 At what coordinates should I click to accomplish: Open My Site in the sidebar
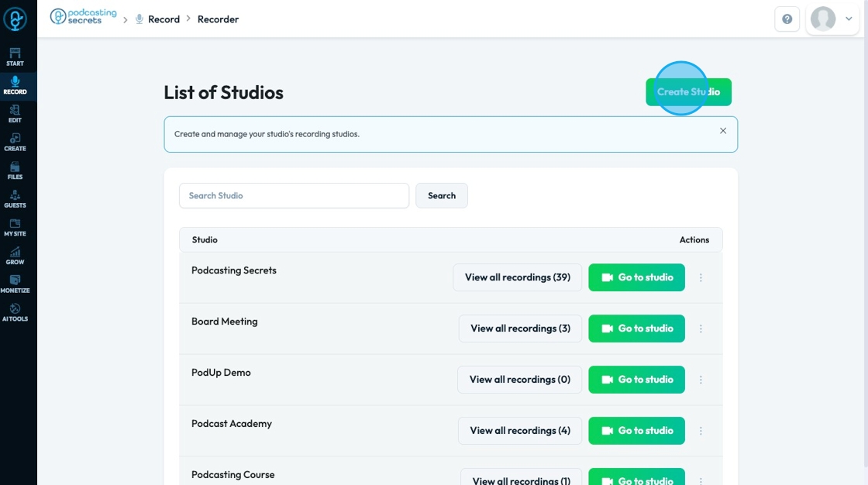pos(15,228)
